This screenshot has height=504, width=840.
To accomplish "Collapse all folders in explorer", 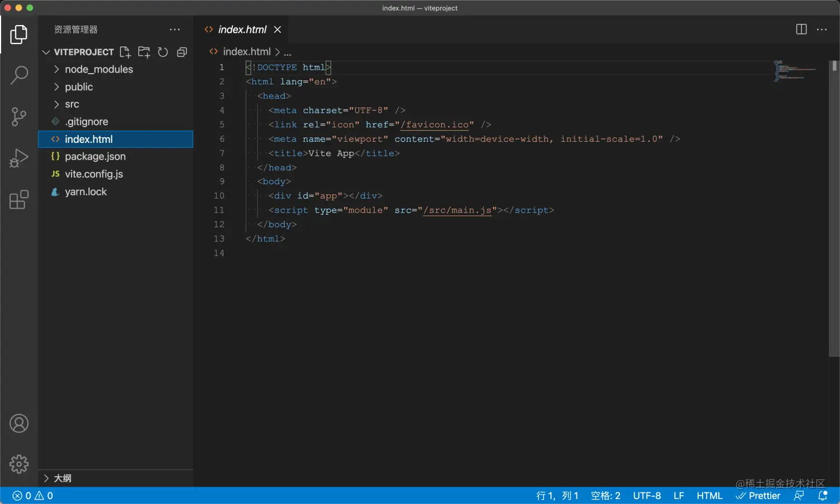I will pyautogui.click(x=182, y=52).
